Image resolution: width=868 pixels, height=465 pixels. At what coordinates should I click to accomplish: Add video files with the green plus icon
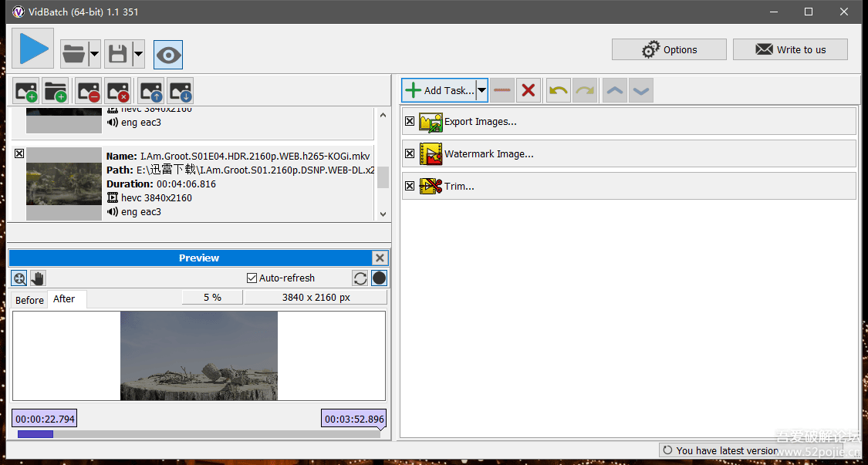(x=26, y=91)
